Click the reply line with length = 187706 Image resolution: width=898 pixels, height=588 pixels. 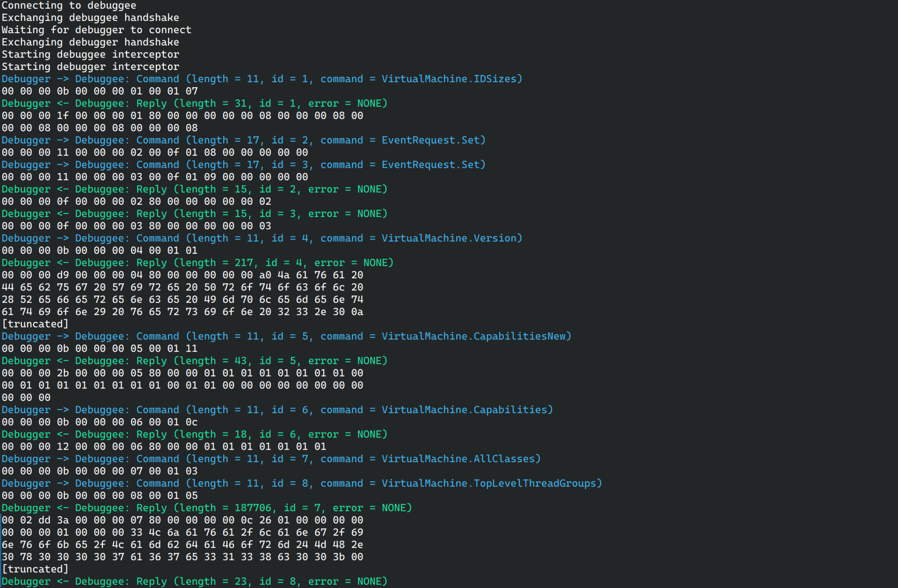click(206, 508)
